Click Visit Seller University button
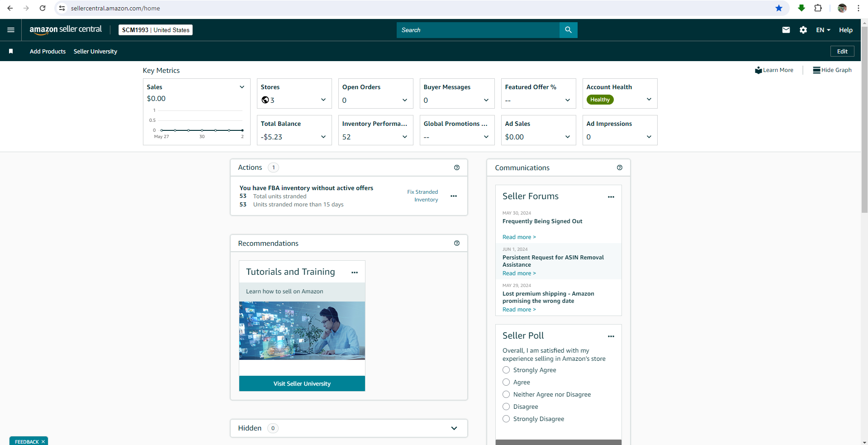This screenshot has width=868, height=445. click(x=302, y=383)
